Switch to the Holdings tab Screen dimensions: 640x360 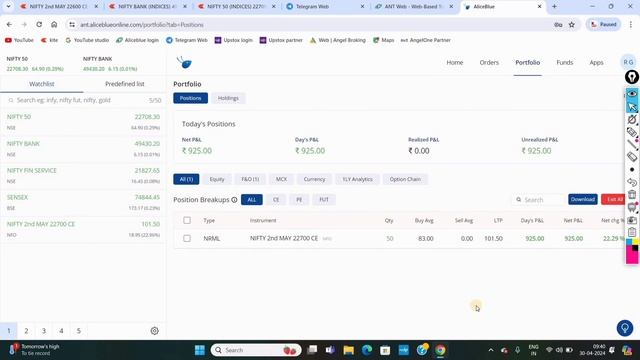[x=228, y=98]
